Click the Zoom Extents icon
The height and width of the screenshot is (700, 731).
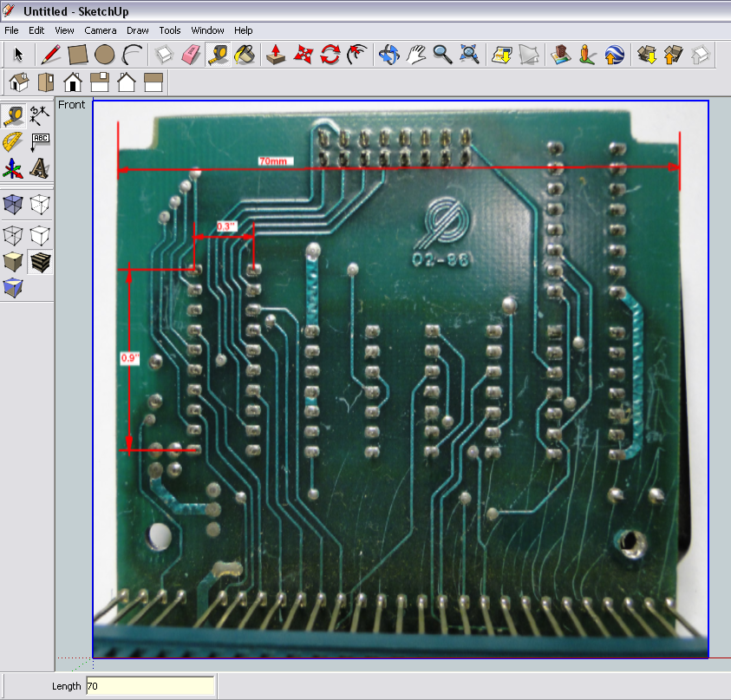(469, 55)
